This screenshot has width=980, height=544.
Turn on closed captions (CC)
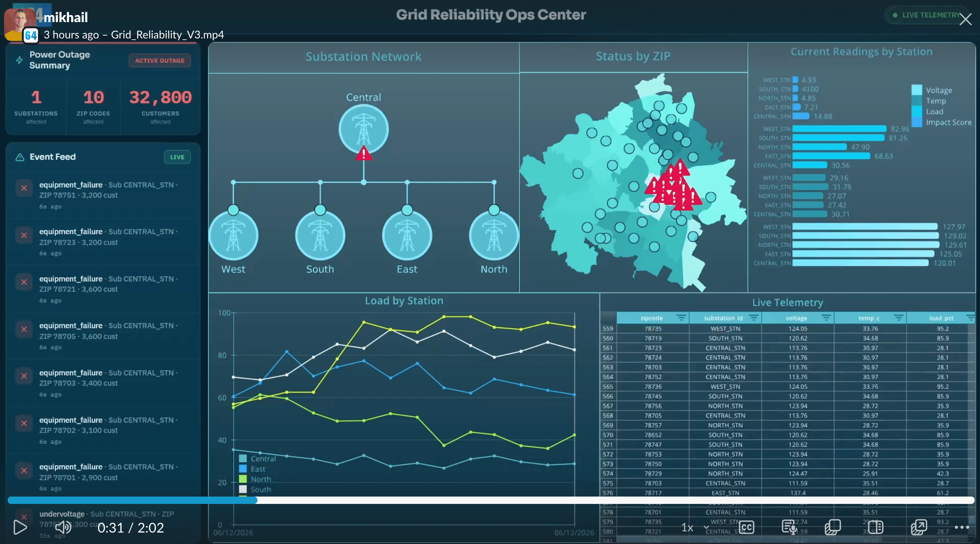point(747,527)
